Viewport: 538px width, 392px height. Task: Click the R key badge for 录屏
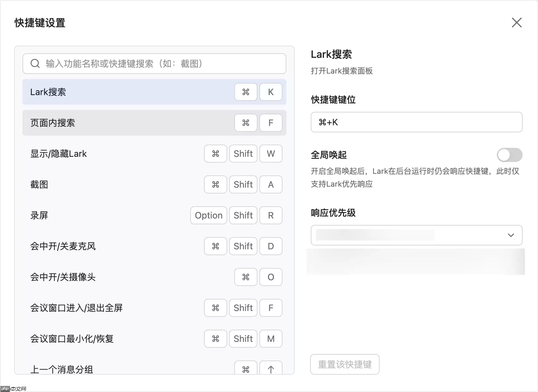click(x=270, y=215)
